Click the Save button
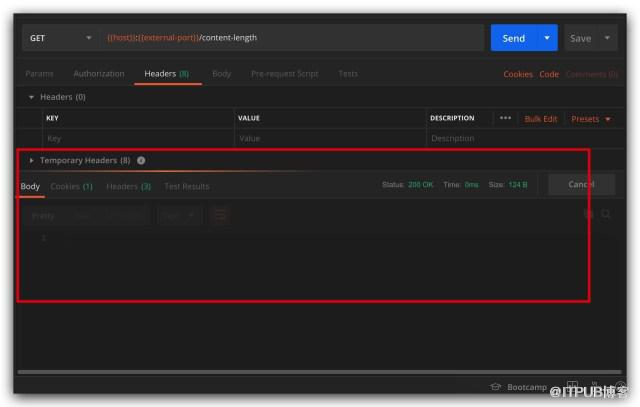This screenshot has width=640, height=407. point(580,38)
